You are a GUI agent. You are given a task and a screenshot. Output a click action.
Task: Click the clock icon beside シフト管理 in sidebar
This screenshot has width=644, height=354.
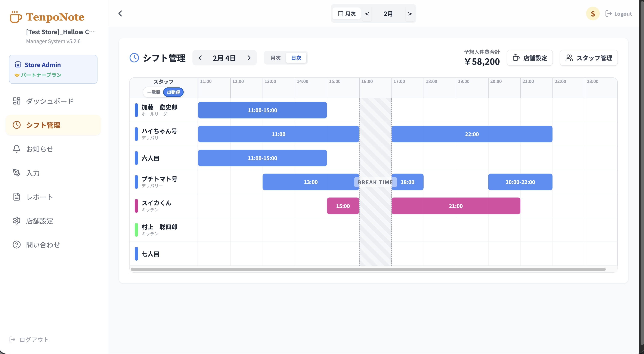pyautogui.click(x=16, y=125)
